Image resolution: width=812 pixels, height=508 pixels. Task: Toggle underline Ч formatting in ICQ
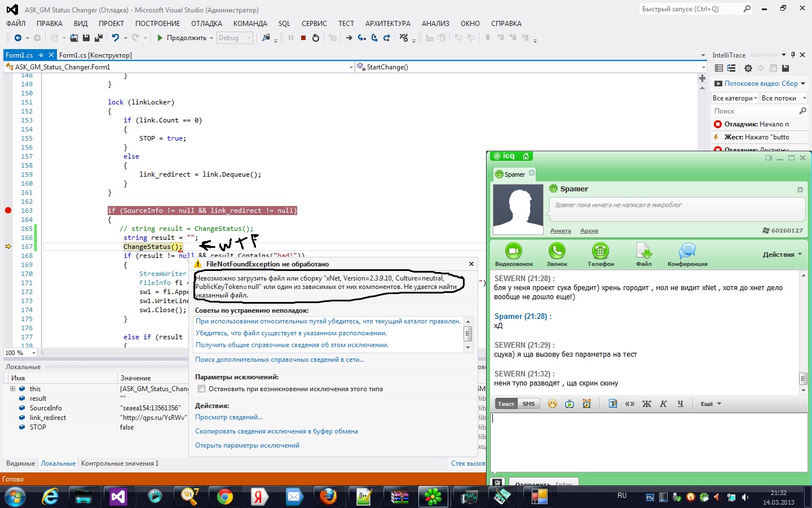[x=681, y=404]
